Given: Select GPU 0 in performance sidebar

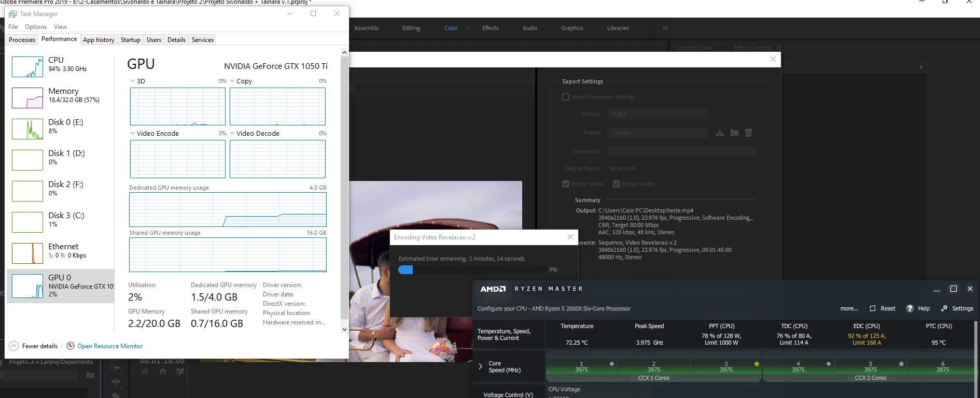Looking at the screenshot, I should click(60, 286).
